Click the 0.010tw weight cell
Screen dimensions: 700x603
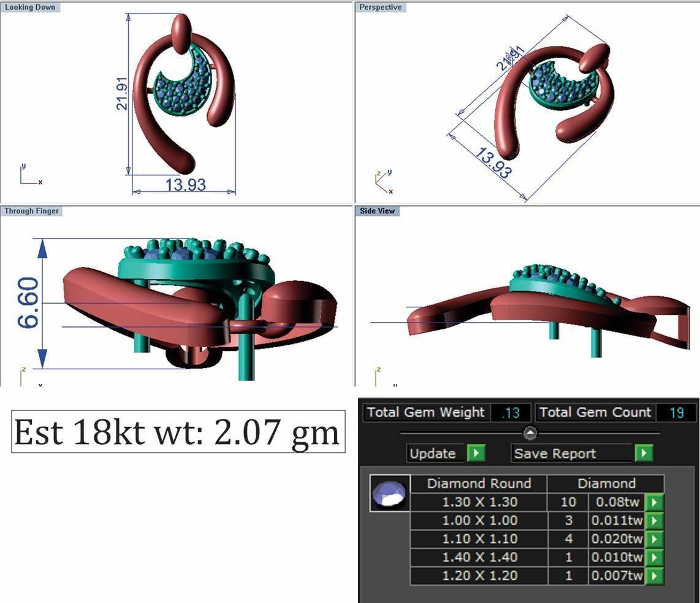click(617, 557)
